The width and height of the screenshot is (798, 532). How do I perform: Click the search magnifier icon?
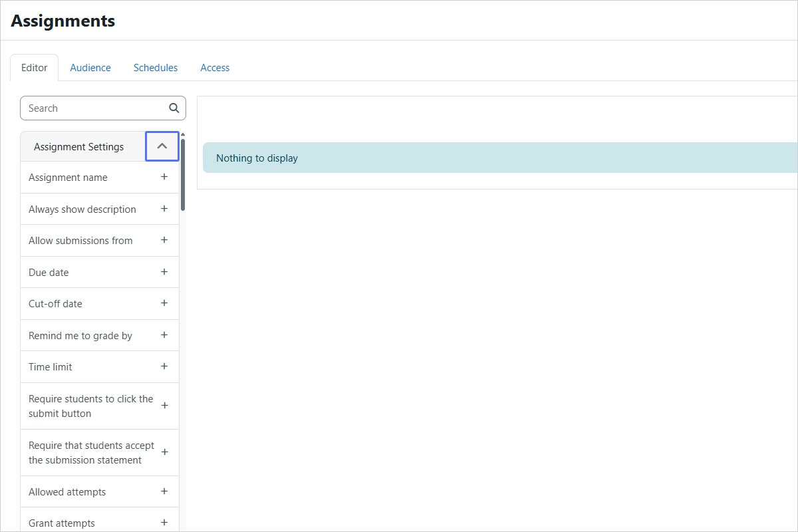pyautogui.click(x=174, y=108)
